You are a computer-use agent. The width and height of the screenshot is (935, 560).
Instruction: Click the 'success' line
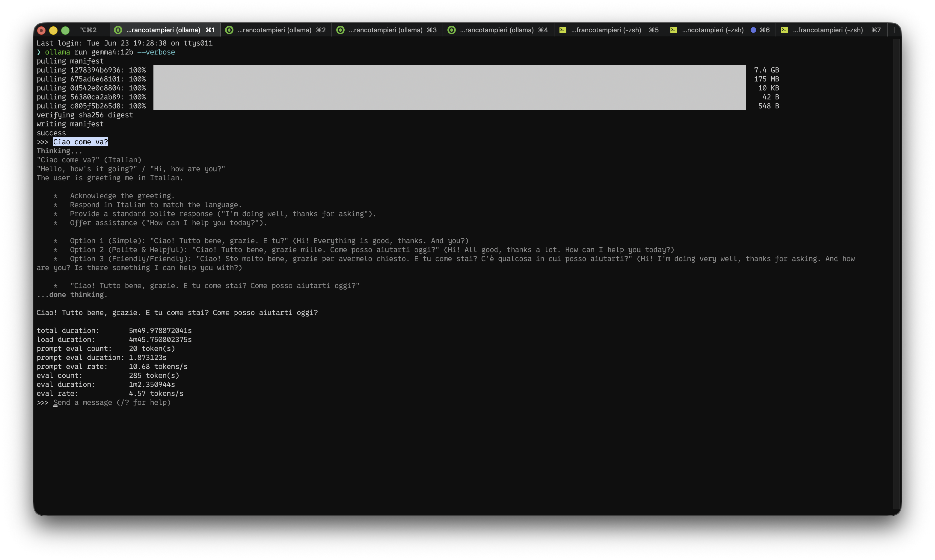[51, 133]
